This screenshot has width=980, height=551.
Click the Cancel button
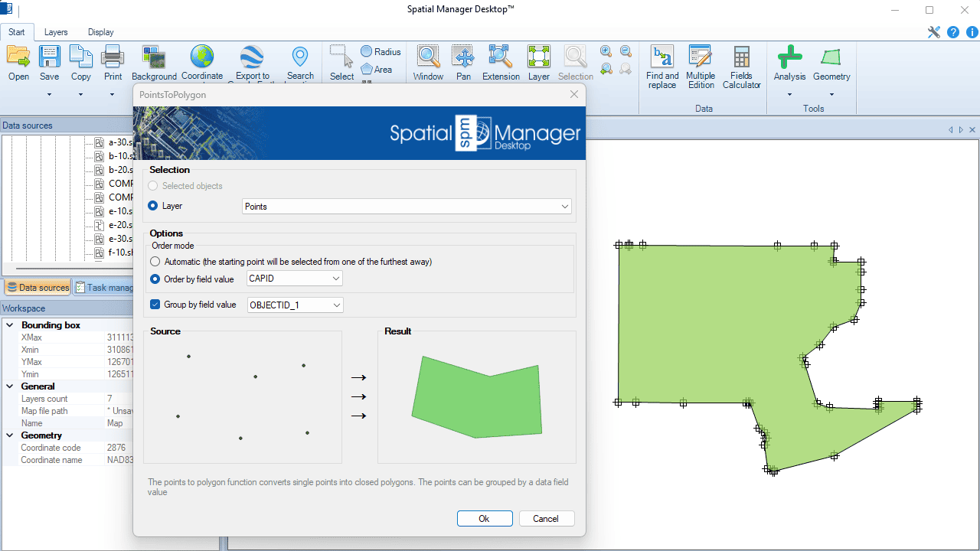click(x=546, y=518)
